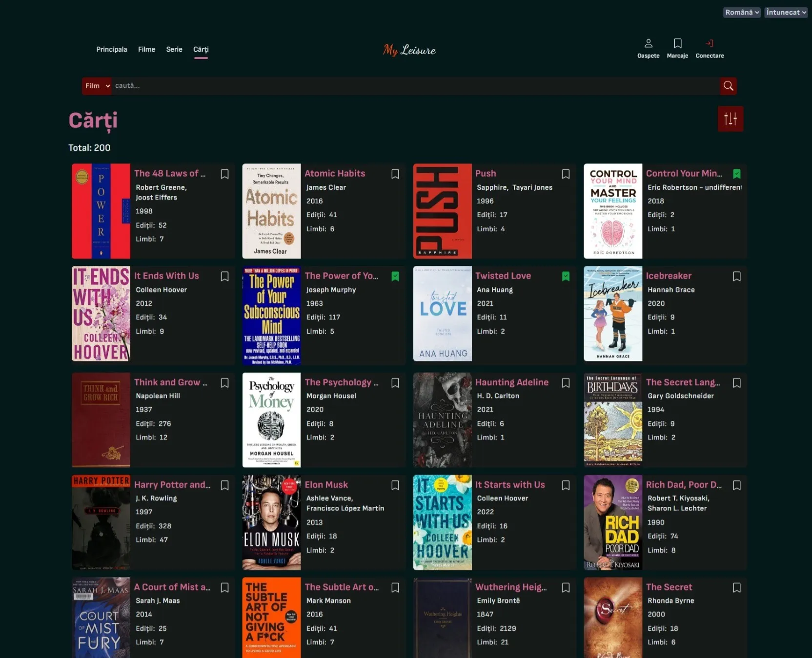Image resolution: width=812 pixels, height=658 pixels.
Task: Open the Elon Musk title link
Action: coord(326,485)
